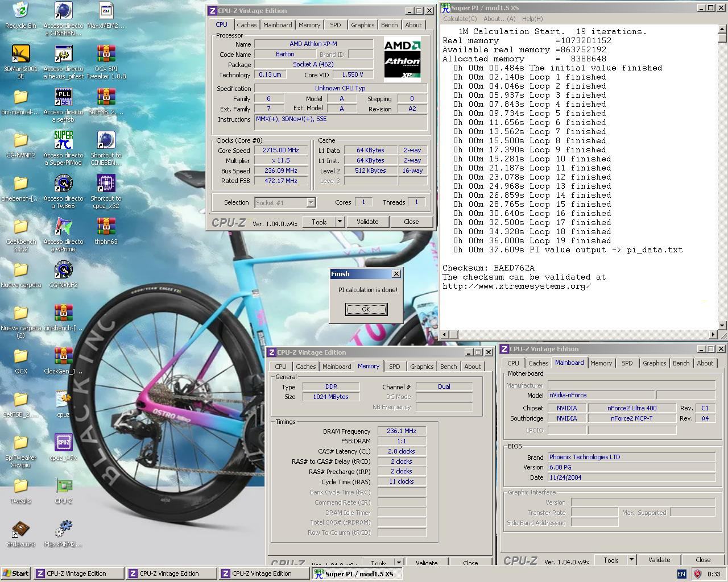Expand Tools dropdown arrow in CPU tab window

pos(340,222)
